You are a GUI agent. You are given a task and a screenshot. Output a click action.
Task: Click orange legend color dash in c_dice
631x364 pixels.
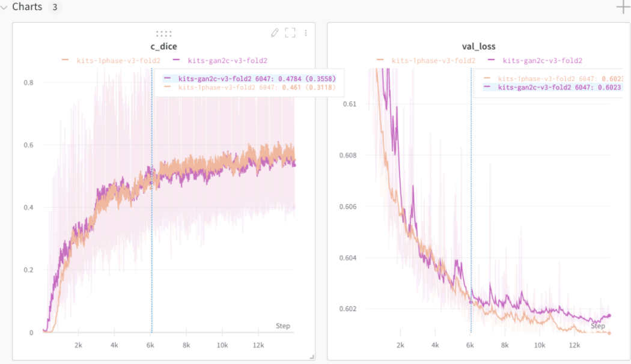tap(65, 60)
